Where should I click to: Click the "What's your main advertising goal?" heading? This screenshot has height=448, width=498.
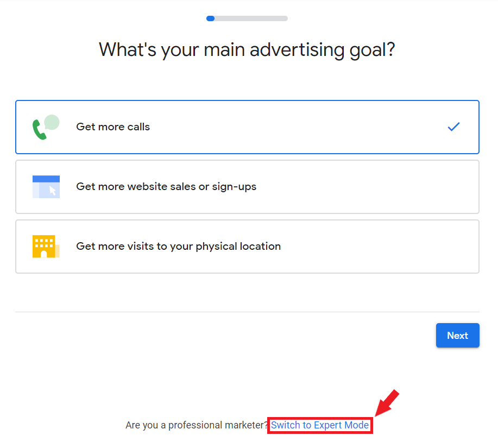pos(247,50)
